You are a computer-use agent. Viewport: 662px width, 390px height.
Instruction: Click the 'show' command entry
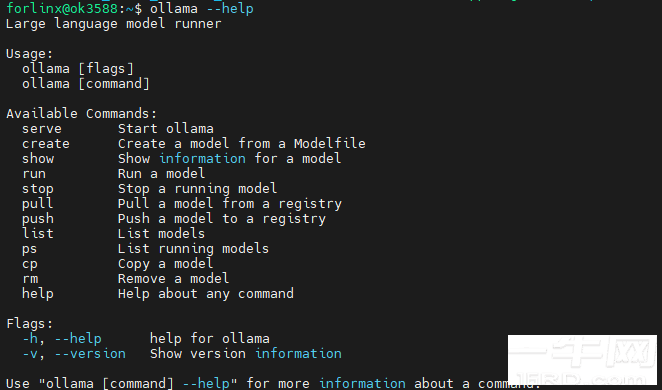click(38, 159)
